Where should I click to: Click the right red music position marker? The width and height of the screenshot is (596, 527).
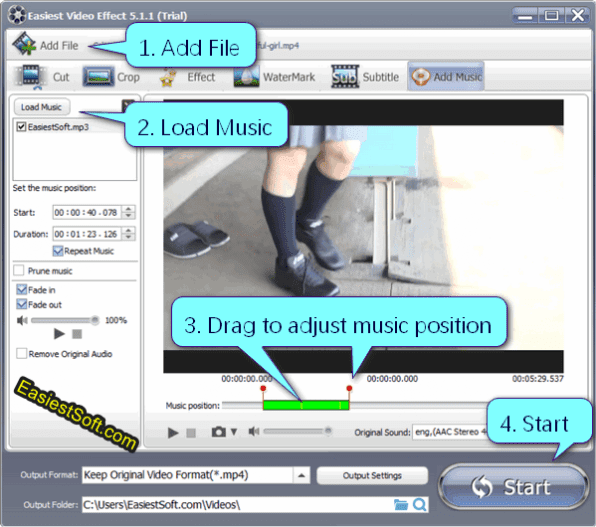coord(349,388)
